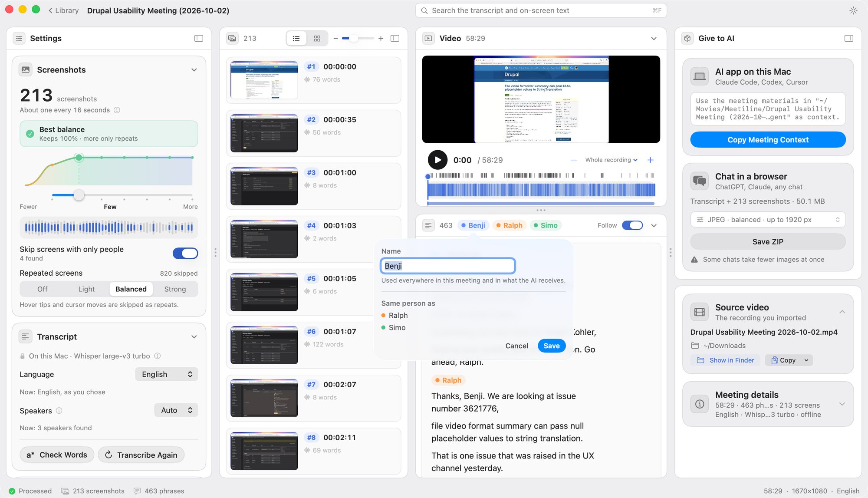868x498 pixels.
Task: Set Repeated screens to Strong
Action: [x=175, y=289]
